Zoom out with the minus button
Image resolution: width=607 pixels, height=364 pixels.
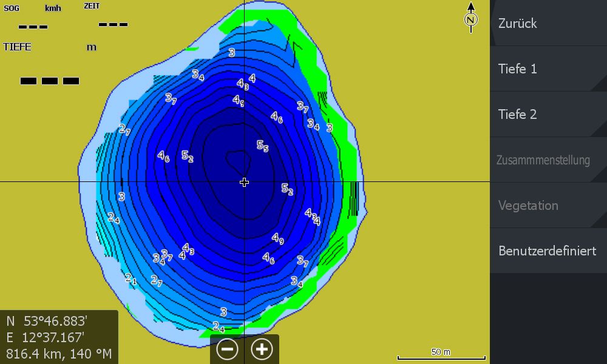point(228,349)
